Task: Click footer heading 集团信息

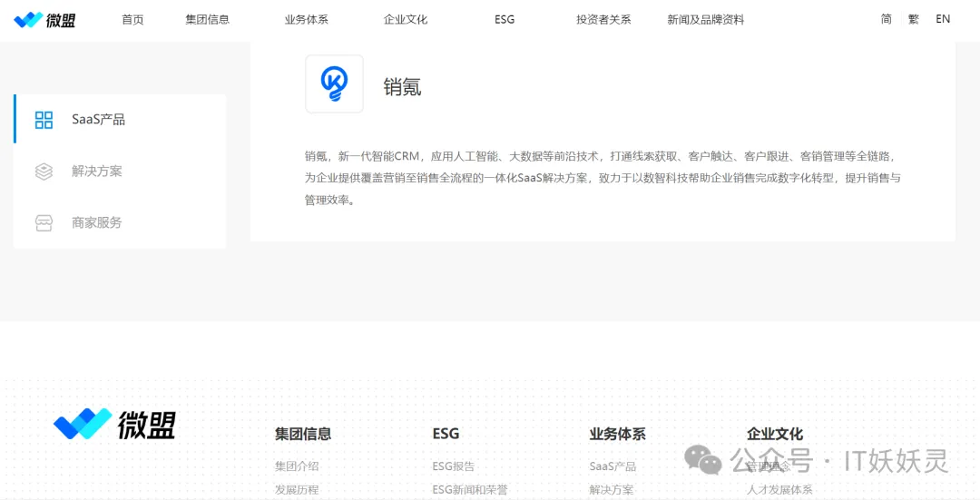Action: tap(303, 434)
